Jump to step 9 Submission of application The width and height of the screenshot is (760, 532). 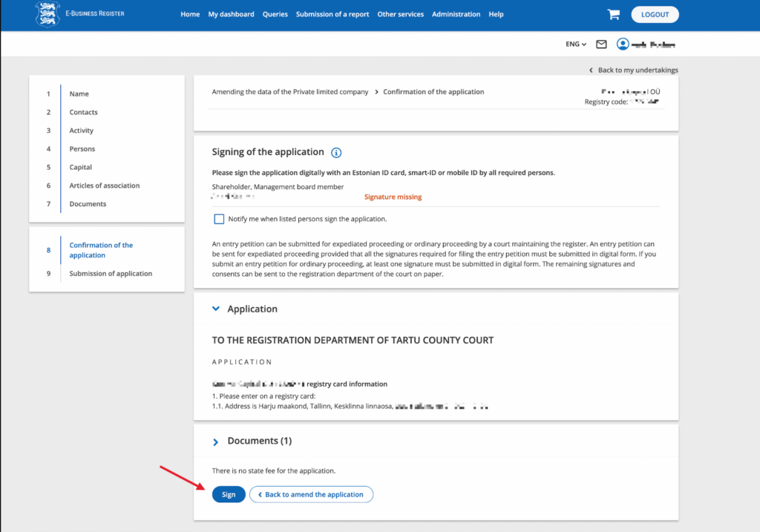(x=111, y=274)
